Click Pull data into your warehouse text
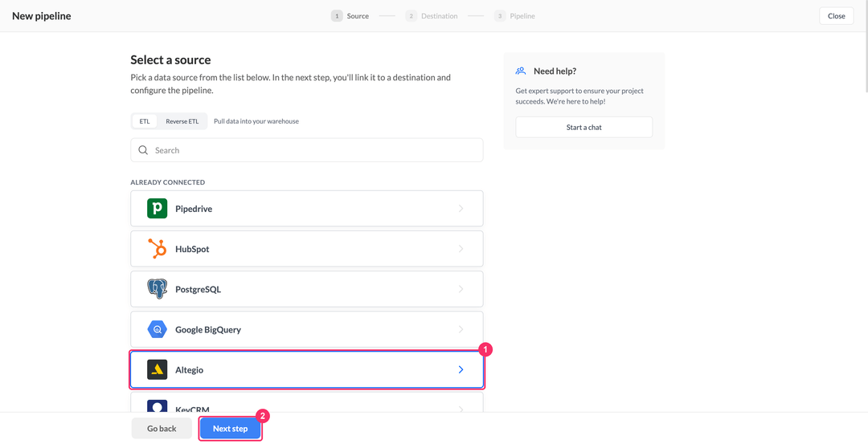 coord(256,121)
